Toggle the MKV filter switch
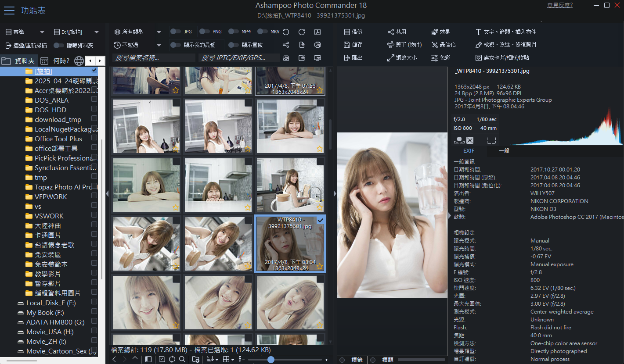624x364 pixels. click(263, 32)
